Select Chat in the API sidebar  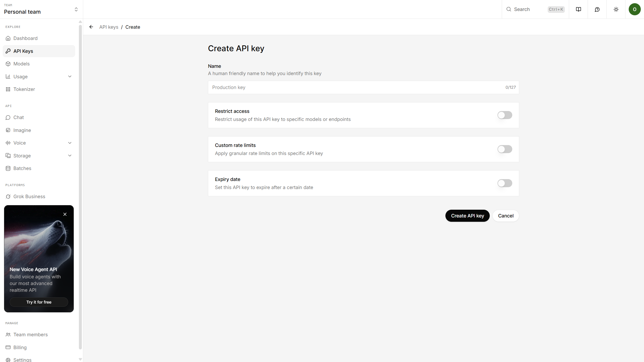pyautogui.click(x=18, y=117)
